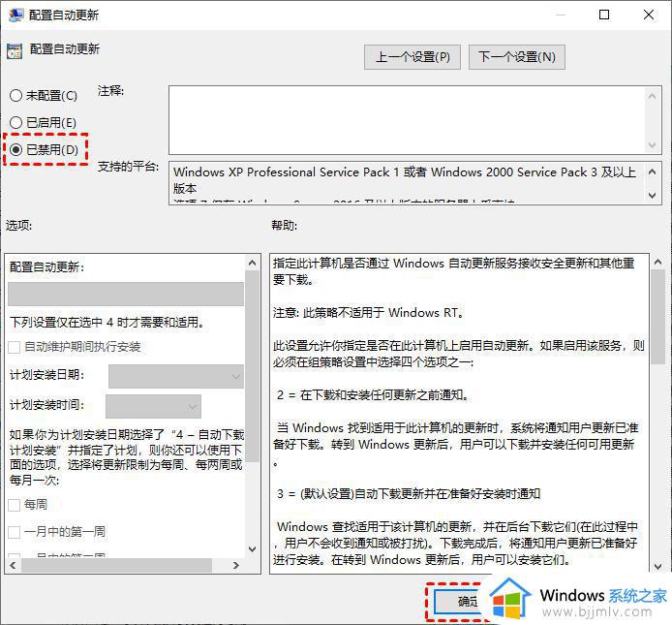Image resolution: width=672 pixels, height=625 pixels.
Task: Click the help panel scroll down arrow
Action: 657,566
